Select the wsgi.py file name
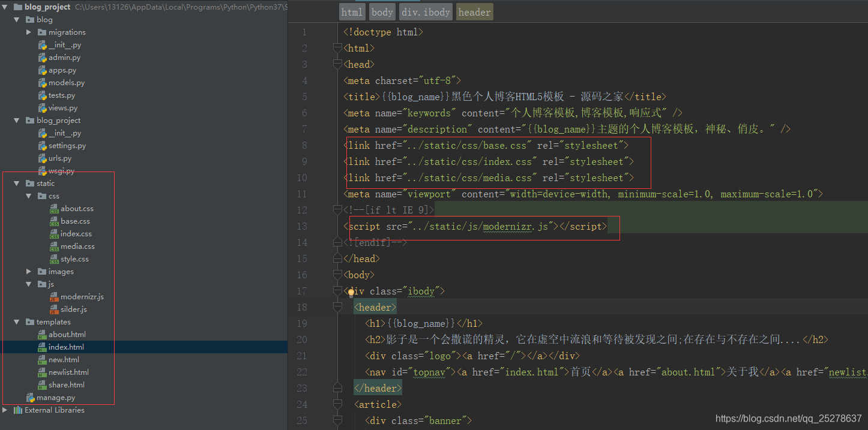The width and height of the screenshot is (868, 430). (62, 171)
